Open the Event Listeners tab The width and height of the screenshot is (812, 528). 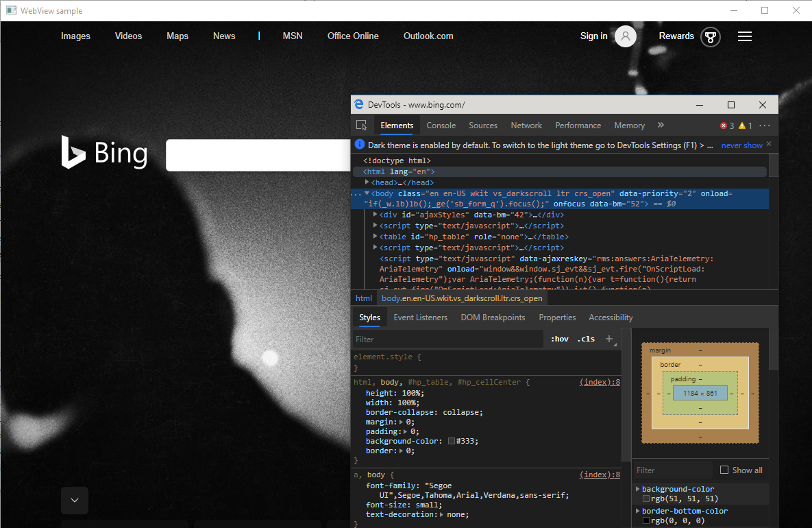click(420, 317)
